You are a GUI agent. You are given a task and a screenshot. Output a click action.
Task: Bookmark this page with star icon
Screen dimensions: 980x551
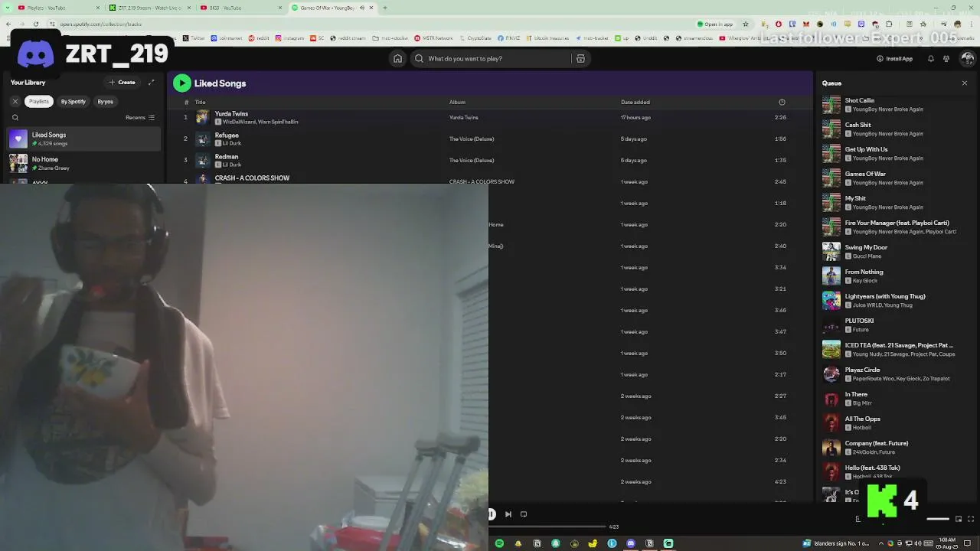pos(746,24)
